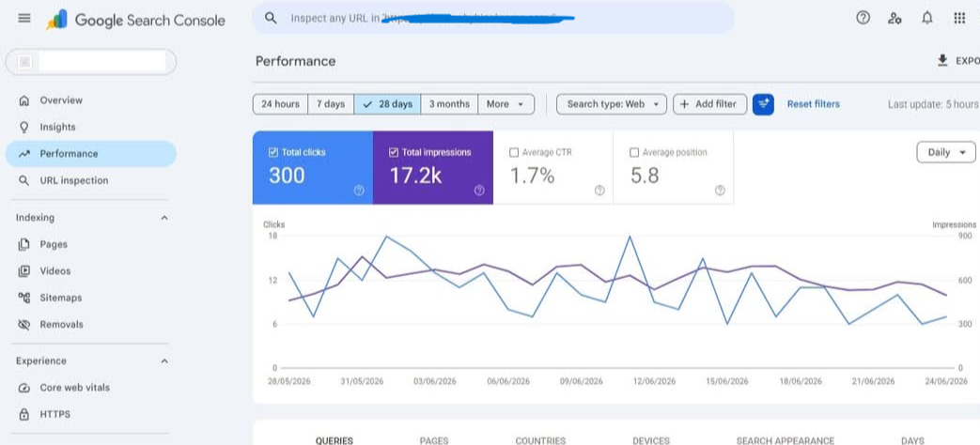
Task: Switch to the Countries tab
Action: [x=540, y=440]
